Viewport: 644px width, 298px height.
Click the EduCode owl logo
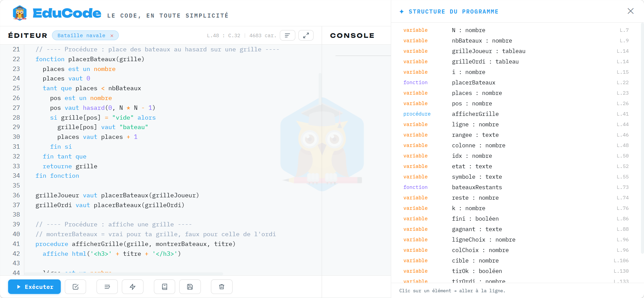[x=20, y=13]
